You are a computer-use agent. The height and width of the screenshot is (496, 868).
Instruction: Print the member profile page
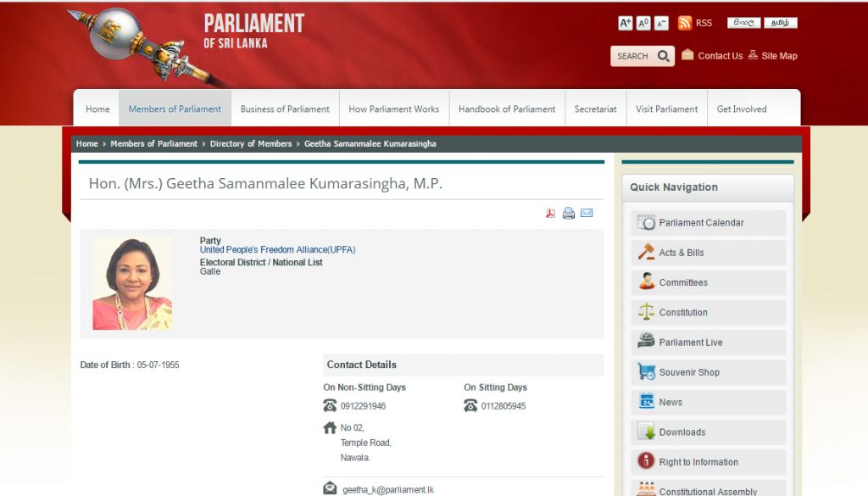[x=569, y=213]
